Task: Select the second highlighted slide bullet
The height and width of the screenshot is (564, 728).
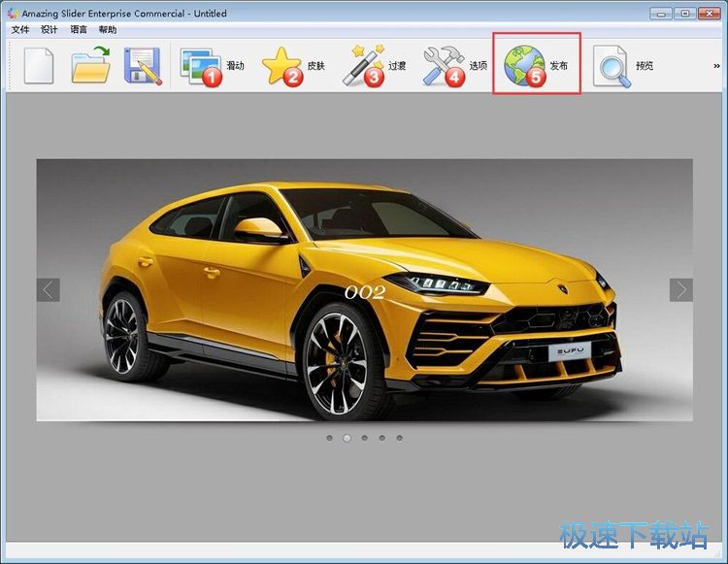Action: pos(347,438)
